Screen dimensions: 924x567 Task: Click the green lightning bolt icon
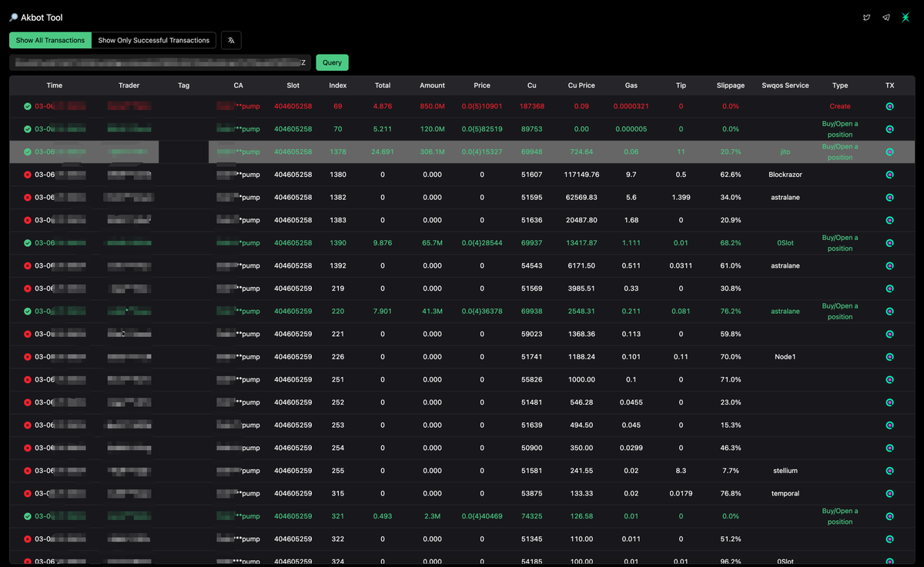pos(906,18)
